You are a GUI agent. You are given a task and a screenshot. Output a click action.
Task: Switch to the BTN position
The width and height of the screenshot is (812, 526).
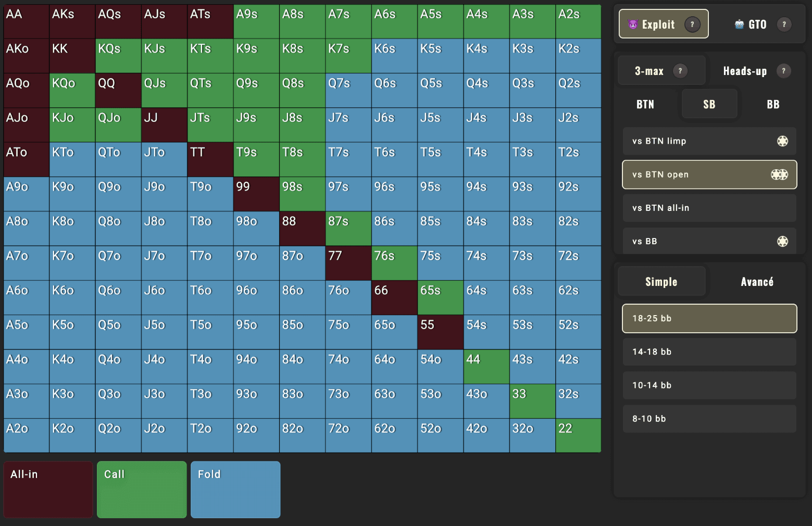pos(645,104)
